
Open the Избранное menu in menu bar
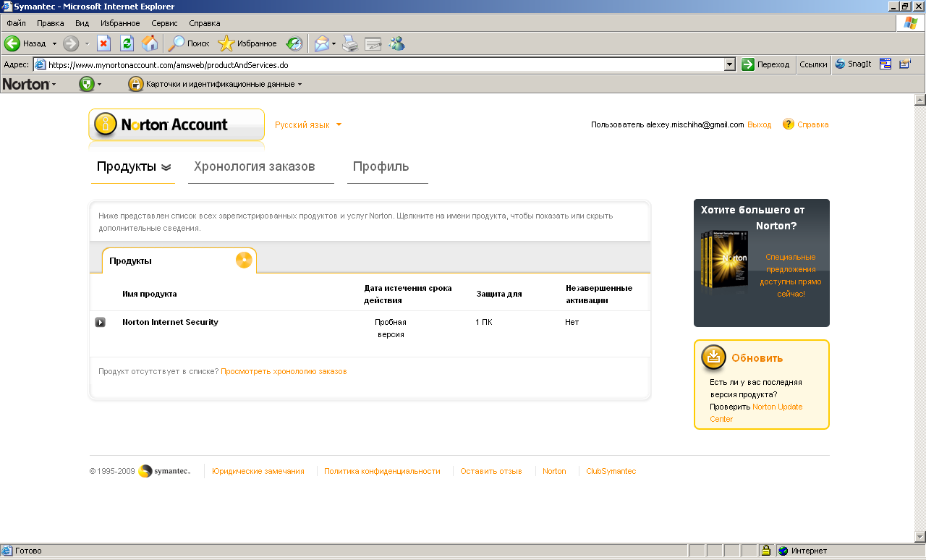121,23
